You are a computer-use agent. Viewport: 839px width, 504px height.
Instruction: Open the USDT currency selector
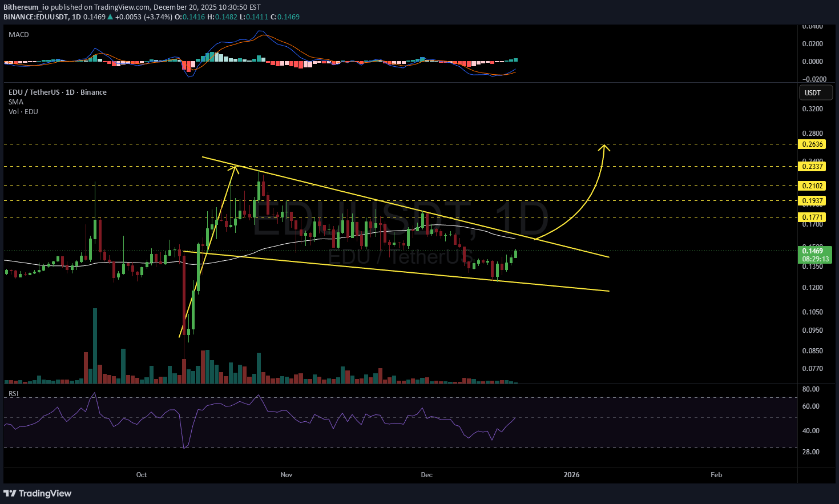815,92
